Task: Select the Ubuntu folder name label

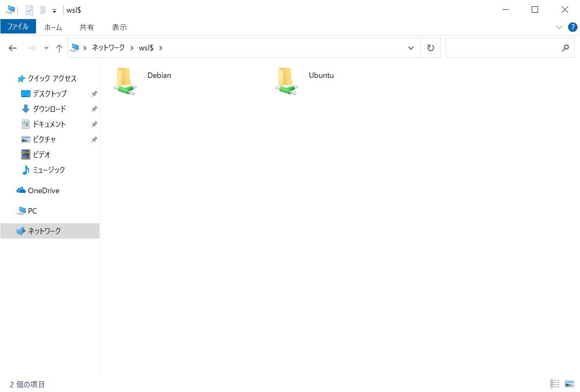Action: [x=321, y=75]
